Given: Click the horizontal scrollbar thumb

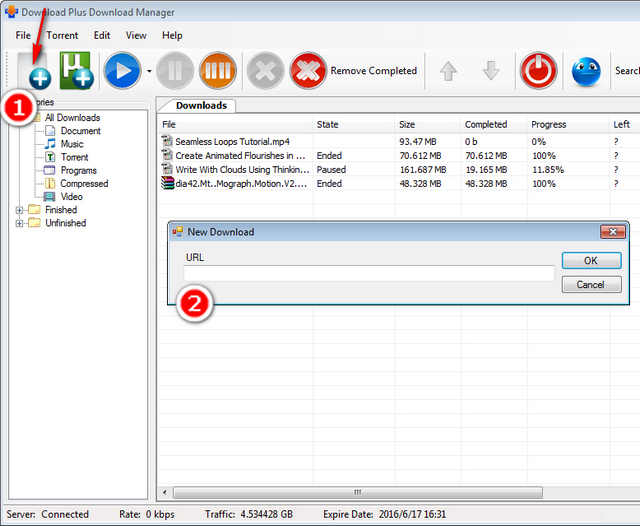Looking at the screenshot, I should click(x=358, y=492).
